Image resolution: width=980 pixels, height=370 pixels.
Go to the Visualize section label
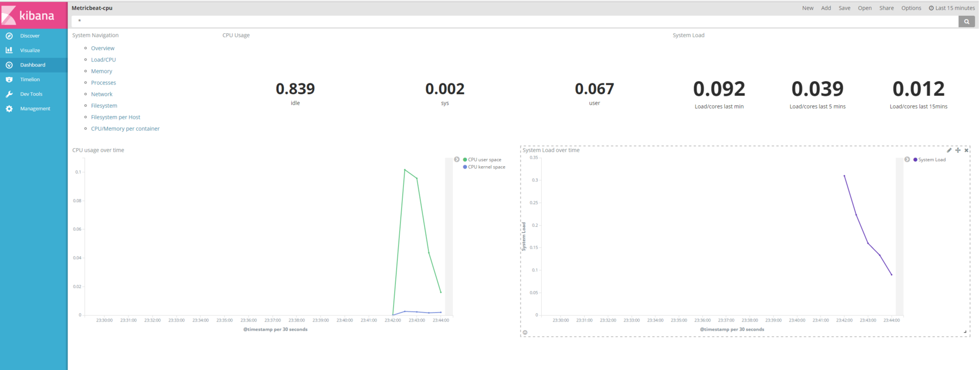tap(30, 50)
